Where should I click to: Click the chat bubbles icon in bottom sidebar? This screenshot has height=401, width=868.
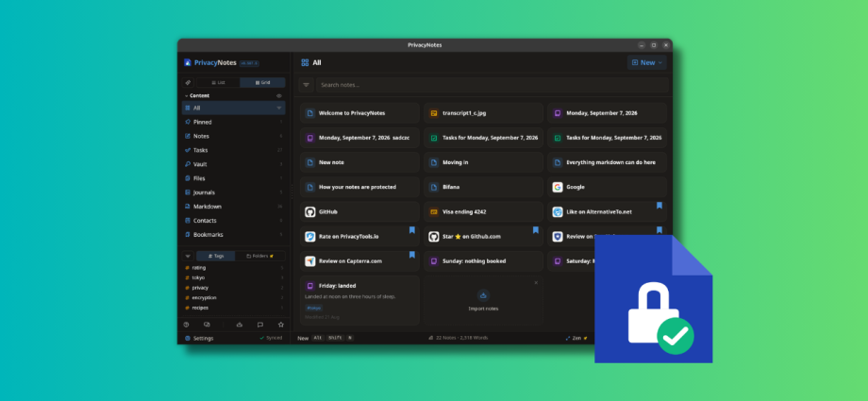pos(207,325)
